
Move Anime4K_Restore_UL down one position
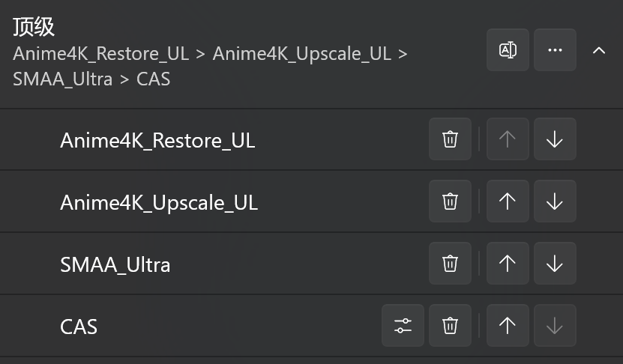pos(555,139)
